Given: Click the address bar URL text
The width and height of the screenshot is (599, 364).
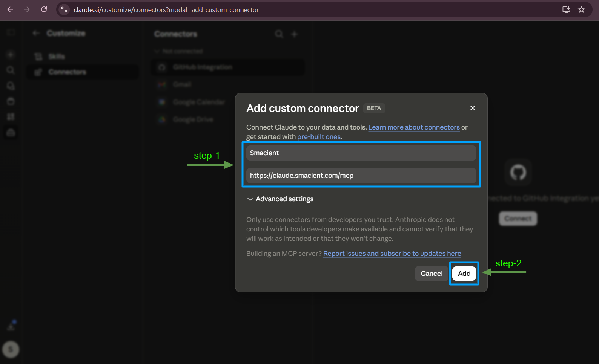Looking at the screenshot, I should click(166, 10).
